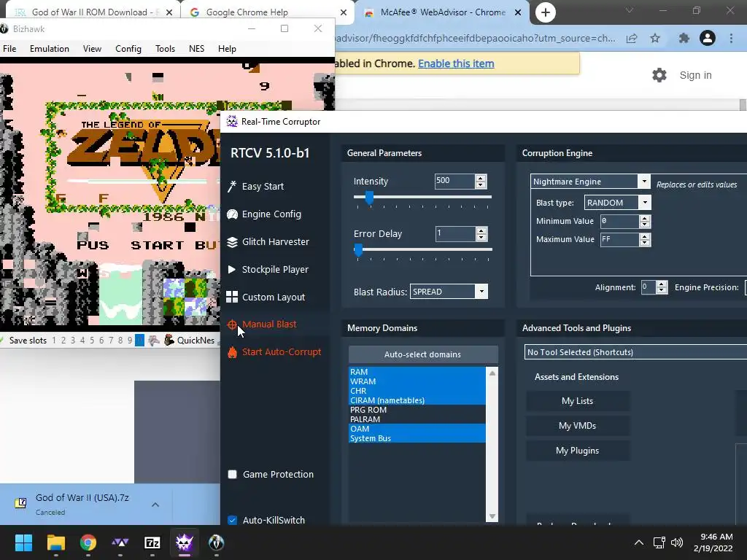The width and height of the screenshot is (747, 560).
Task: Click Start Auto-Corrupt flame icon
Action: click(x=232, y=352)
